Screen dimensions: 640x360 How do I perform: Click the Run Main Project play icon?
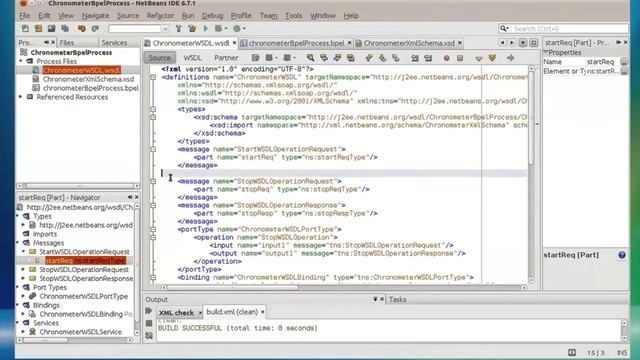coord(206,29)
